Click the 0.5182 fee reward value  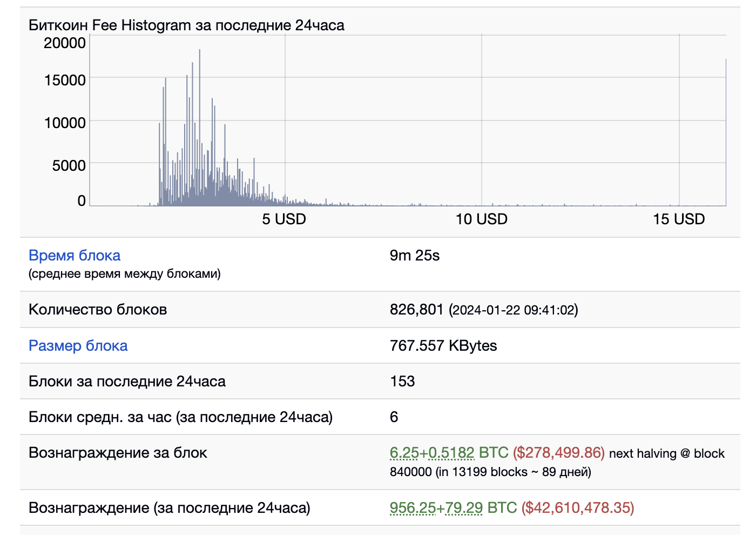pyautogui.click(x=451, y=453)
